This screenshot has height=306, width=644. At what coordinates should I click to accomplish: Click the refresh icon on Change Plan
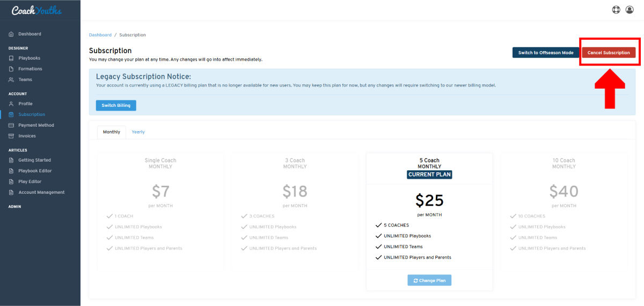(x=415, y=280)
